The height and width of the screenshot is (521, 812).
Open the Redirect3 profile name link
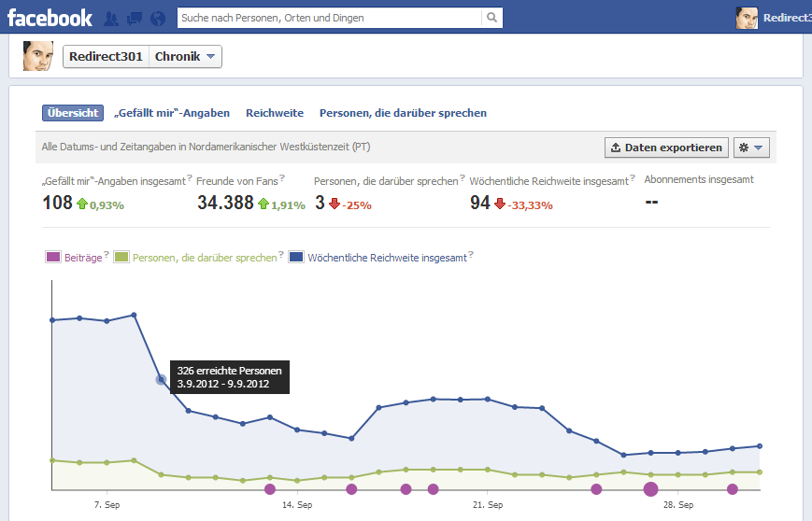787,18
